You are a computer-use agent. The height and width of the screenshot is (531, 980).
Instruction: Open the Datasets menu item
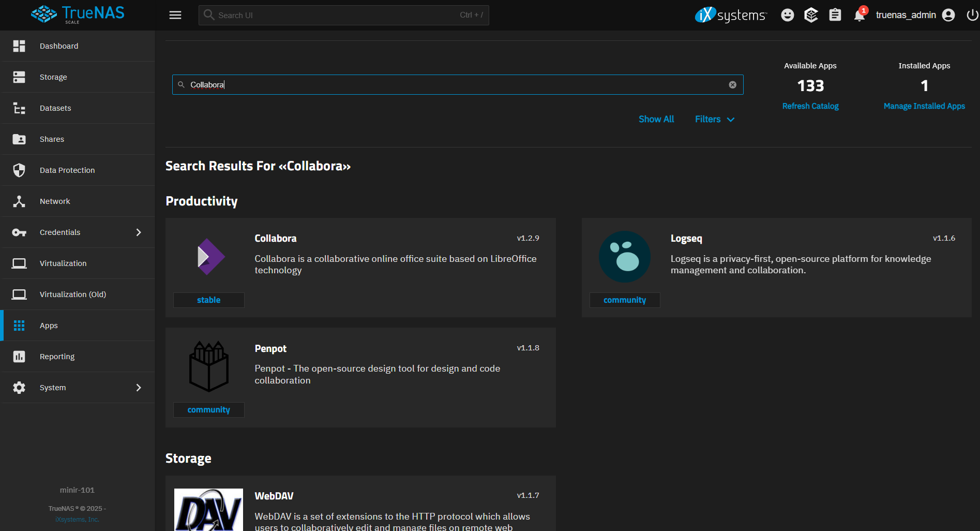[x=78, y=108]
